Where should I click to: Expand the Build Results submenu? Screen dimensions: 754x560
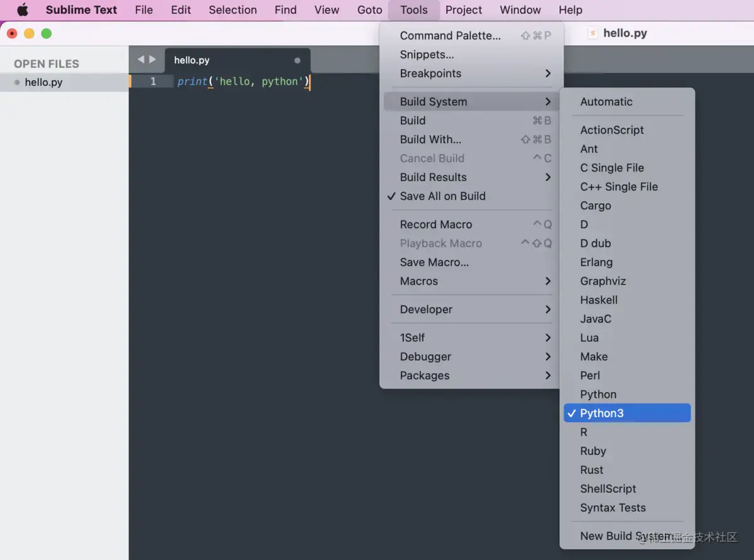click(x=469, y=177)
